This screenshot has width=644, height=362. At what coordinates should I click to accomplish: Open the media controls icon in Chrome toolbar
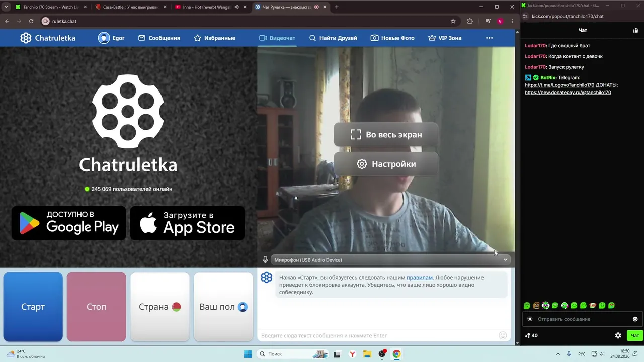click(488, 21)
